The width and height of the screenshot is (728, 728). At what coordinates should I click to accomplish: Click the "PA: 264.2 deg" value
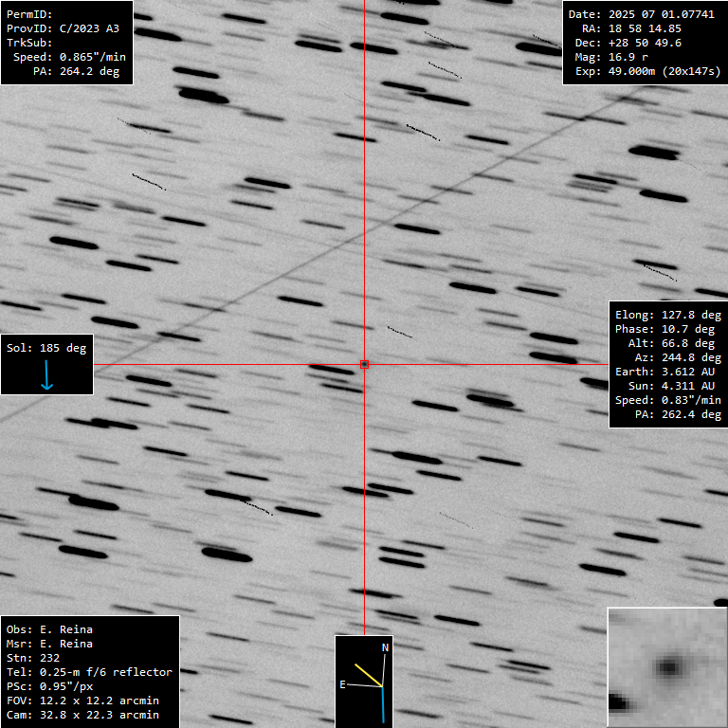pos(76,71)
